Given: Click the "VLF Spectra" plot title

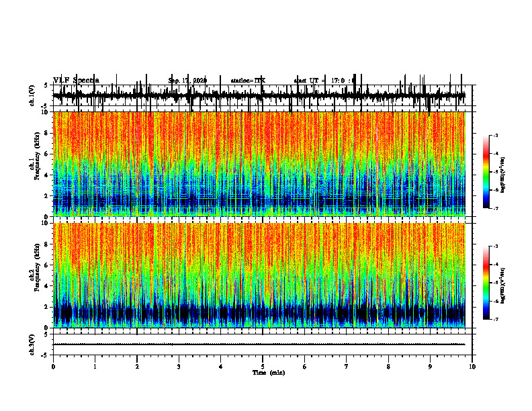Looking at the screenshot, I should pos(76,81).
